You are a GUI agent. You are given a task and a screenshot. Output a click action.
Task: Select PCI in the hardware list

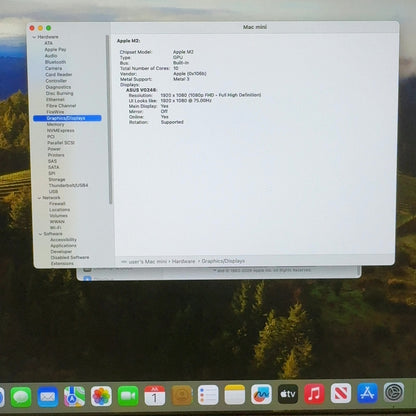coord(51,137)
